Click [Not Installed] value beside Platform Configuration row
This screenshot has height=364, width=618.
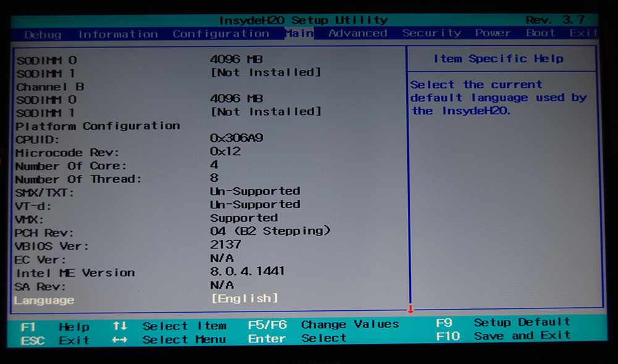266,112
